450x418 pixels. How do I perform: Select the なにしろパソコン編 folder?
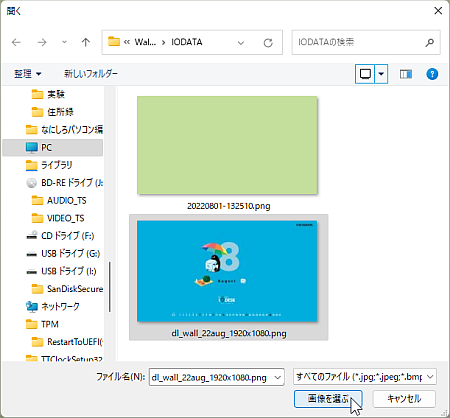[x=64, y=129]
